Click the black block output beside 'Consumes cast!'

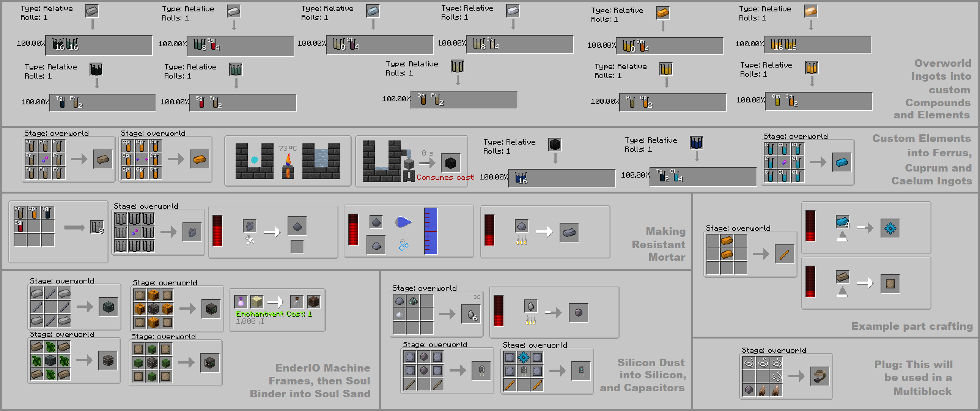[450, 163]
